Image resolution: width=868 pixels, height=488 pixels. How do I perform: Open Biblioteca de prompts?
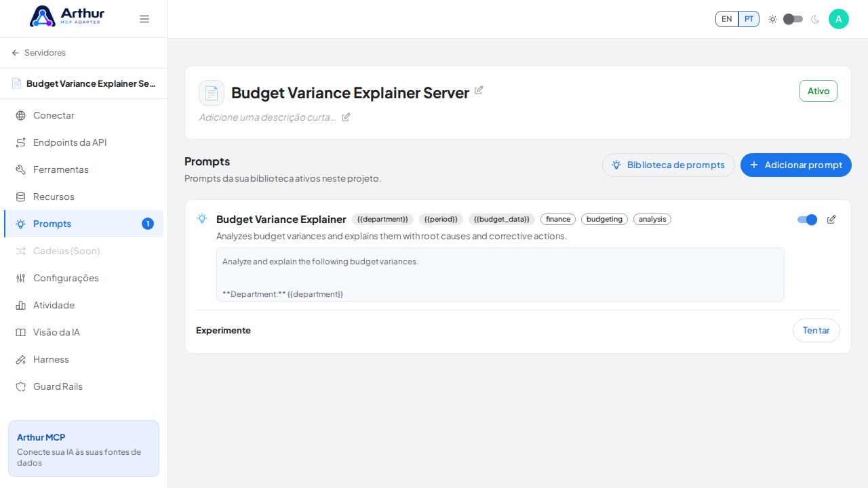click(669, 165)
